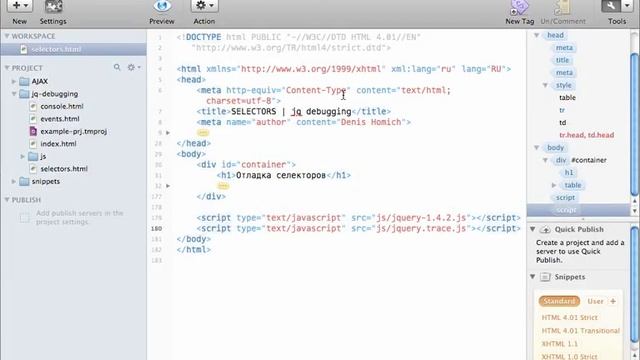Open the Action gear dropdown
Image resolution: width=640 pixels, height=360 pixels.
[x=204, y=6]
